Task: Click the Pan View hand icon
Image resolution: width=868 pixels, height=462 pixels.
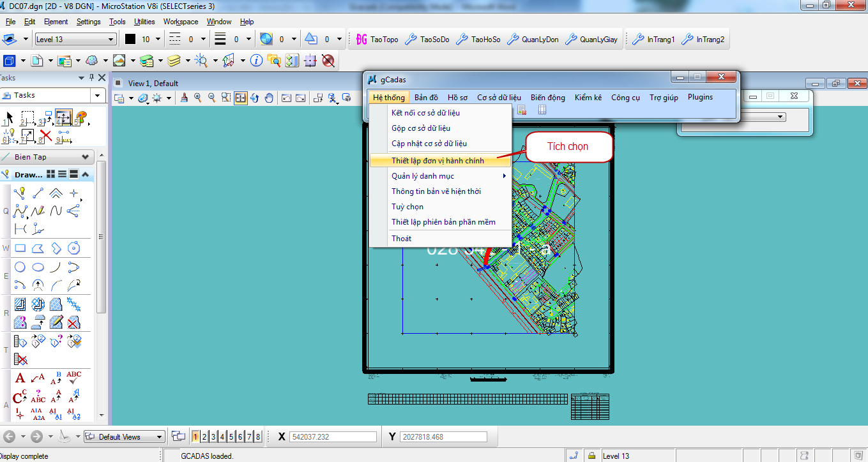Action: pos(269,98)
